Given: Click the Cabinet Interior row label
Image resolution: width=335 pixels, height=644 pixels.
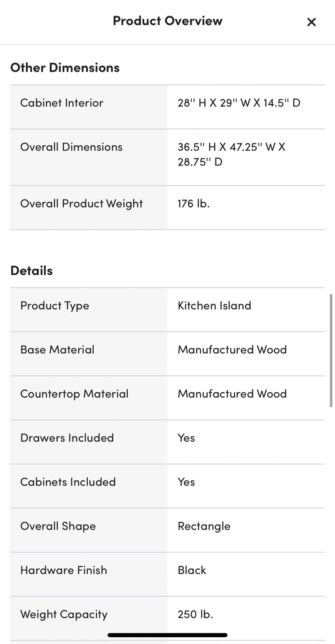Looking at the screenshot, I should point(62,103).
